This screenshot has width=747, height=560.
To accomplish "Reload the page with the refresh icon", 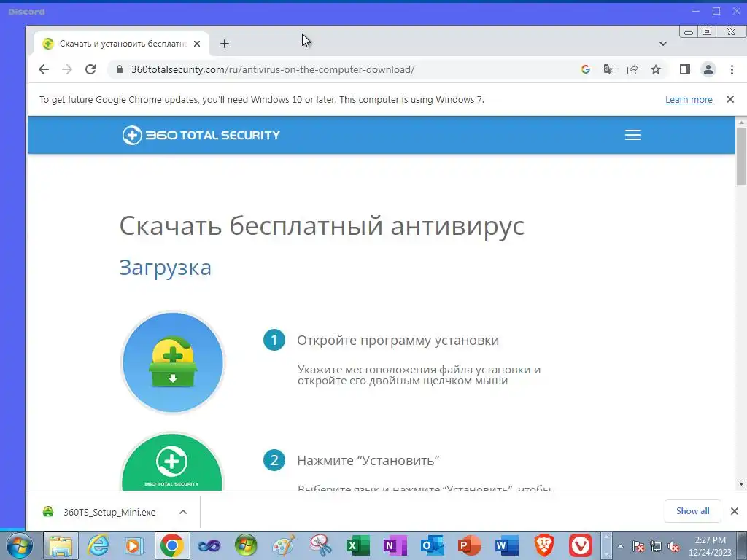I will click(90, 69).
